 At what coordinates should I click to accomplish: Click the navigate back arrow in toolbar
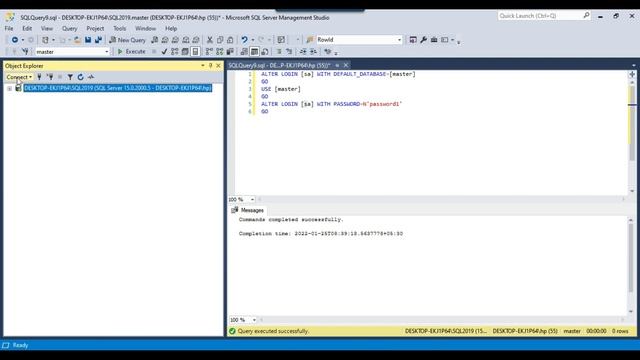pos(15,40)
